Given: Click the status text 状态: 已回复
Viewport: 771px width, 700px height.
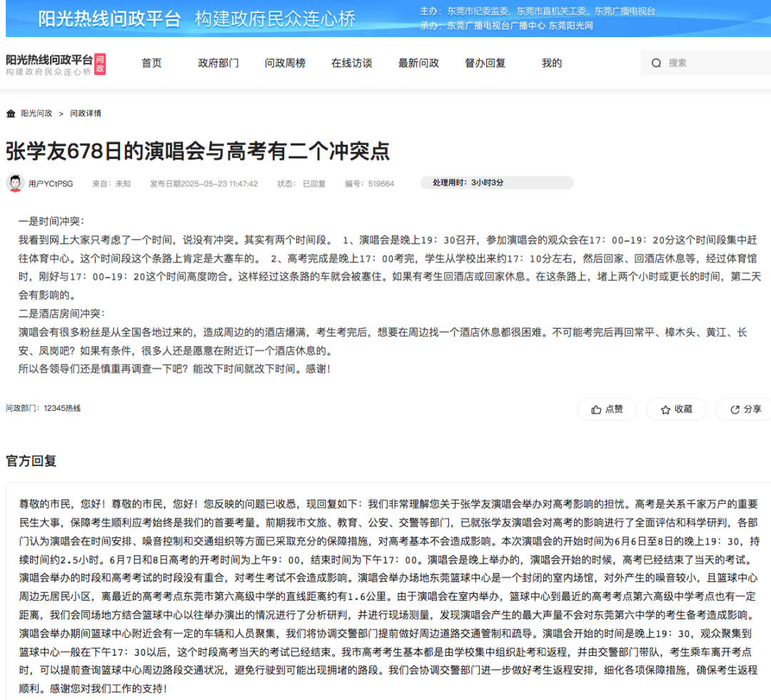Looking at the screenshot, I should [x=301, y=184].
